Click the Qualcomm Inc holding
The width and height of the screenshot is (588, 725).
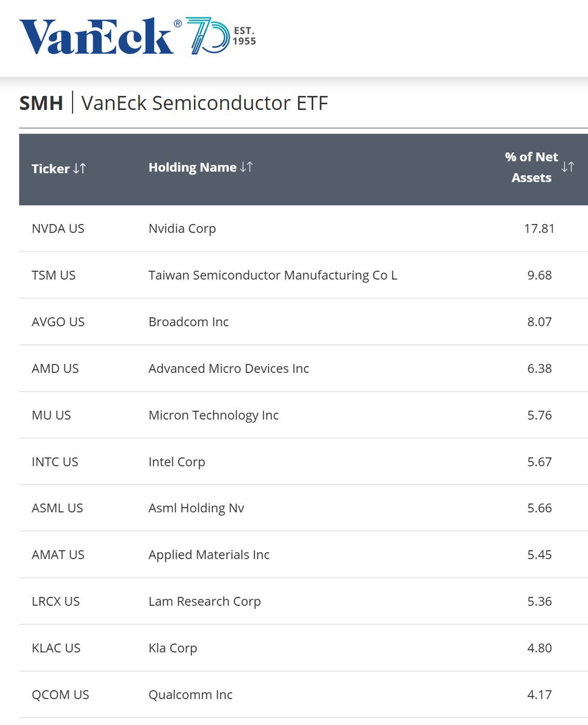(x=190, y=695)
